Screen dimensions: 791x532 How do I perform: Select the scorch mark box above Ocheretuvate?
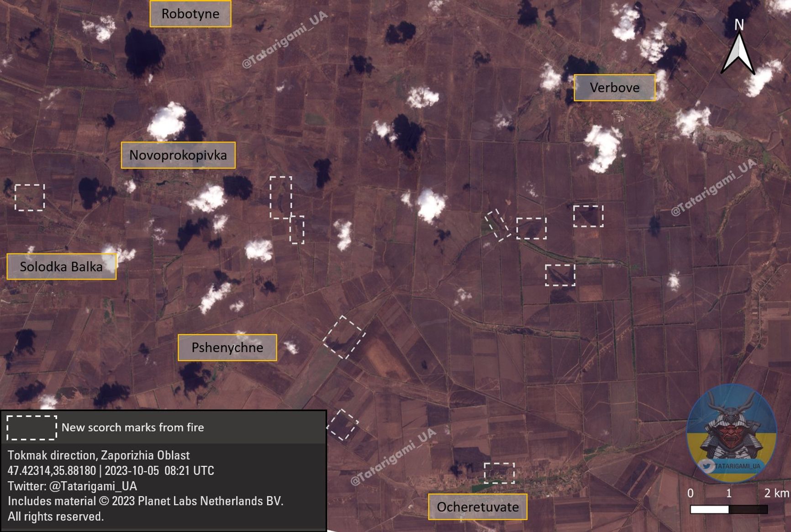coord(499,473)
